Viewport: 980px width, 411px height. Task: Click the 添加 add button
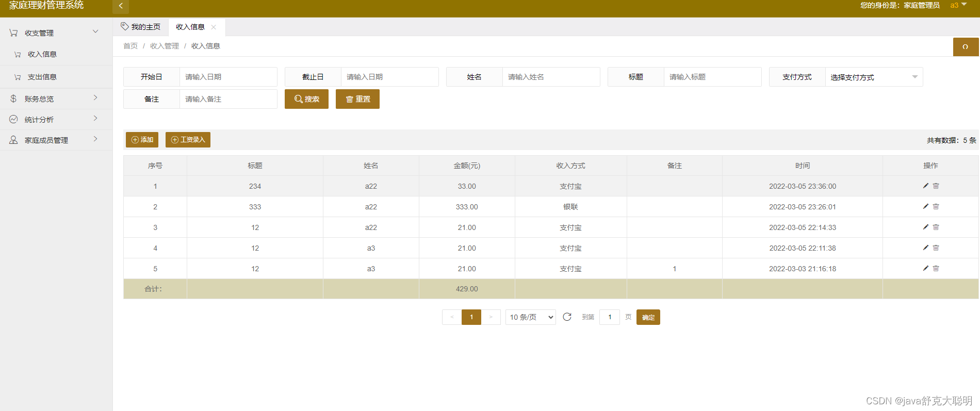tap(142, 140)
